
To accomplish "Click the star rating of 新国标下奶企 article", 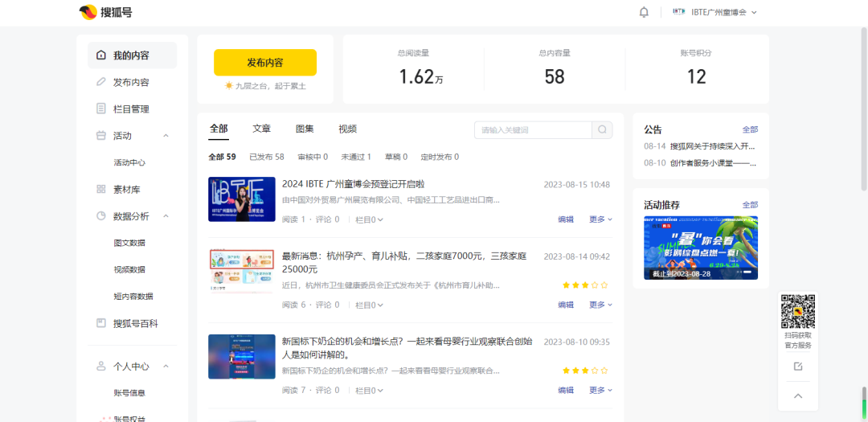I will click(x=585, y=371).
